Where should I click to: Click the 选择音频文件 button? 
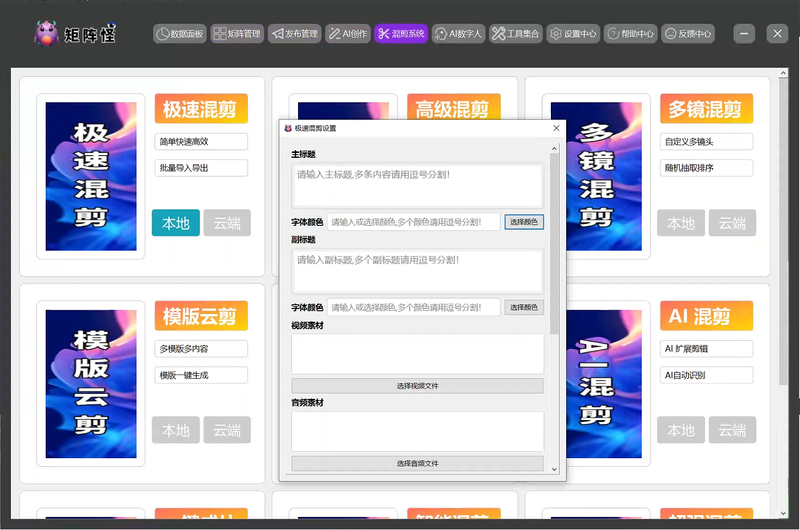point(417,463)
